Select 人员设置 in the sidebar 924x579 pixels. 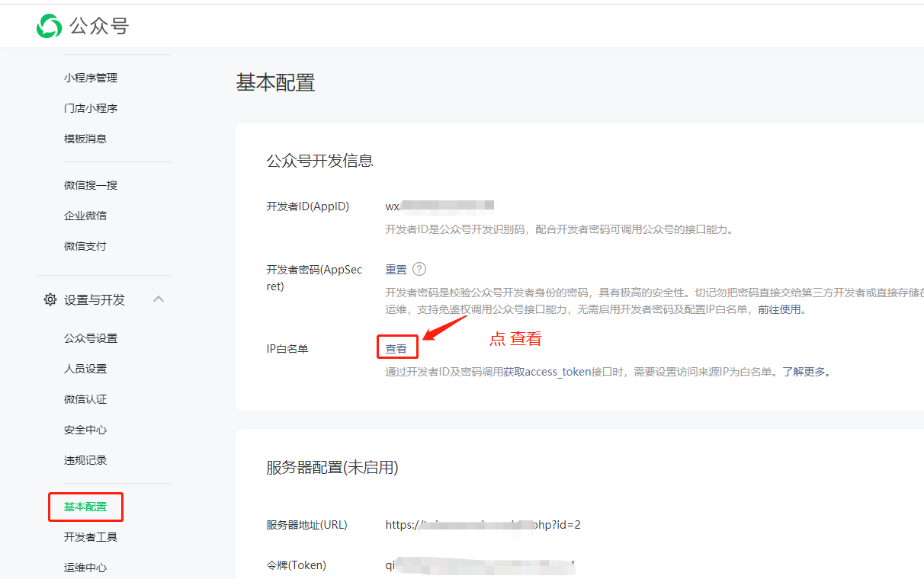point(85,369)
